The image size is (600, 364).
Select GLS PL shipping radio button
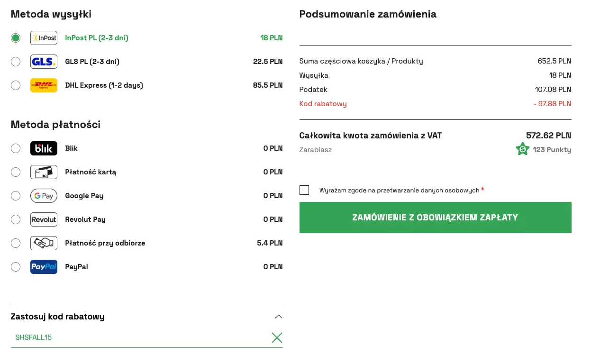tap(16, 62)
